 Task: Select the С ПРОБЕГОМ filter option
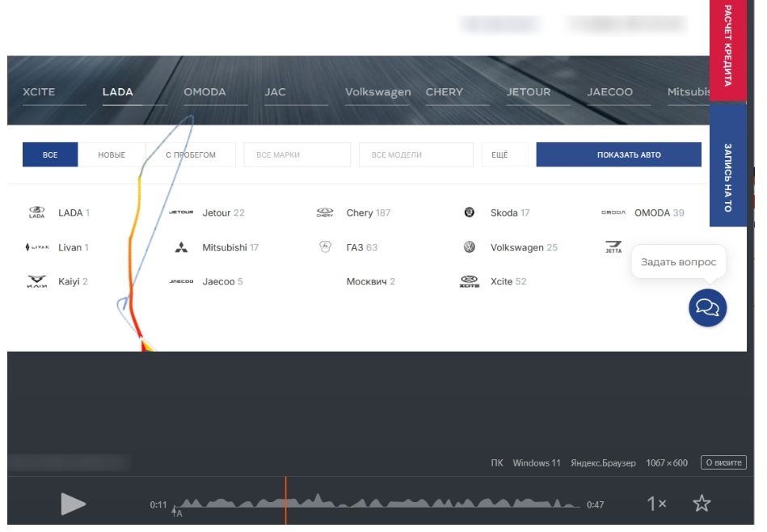click(x=191, y=154)
